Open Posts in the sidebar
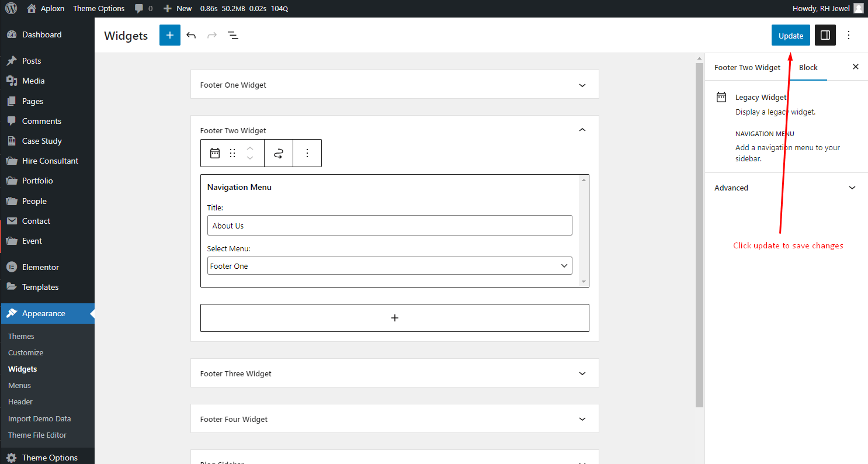This screenshot has width=868, height=464. click(x=47, y=61)
